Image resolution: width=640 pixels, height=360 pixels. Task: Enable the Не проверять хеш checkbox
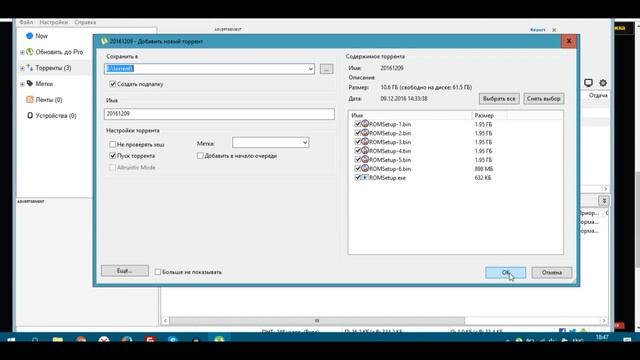click(113, 144)
